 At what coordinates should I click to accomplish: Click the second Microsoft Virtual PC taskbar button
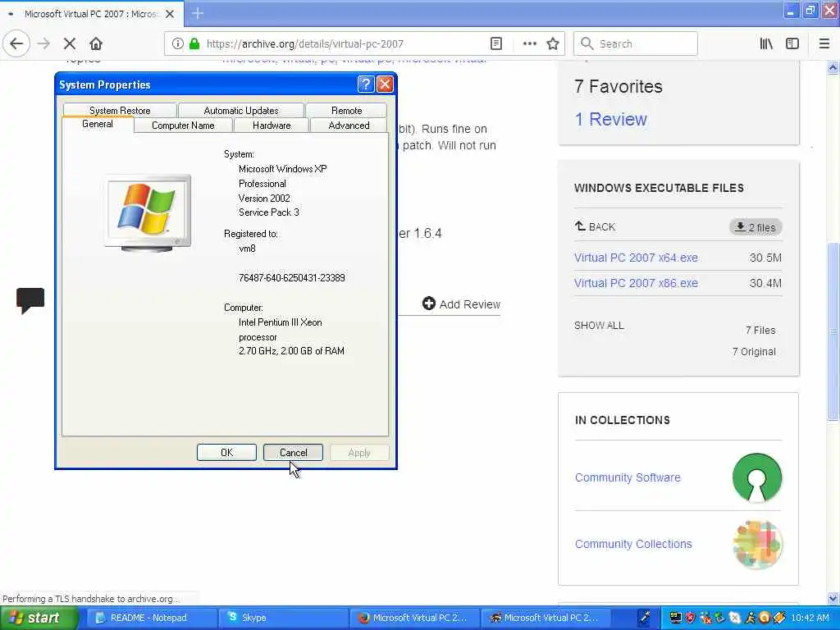545,618
